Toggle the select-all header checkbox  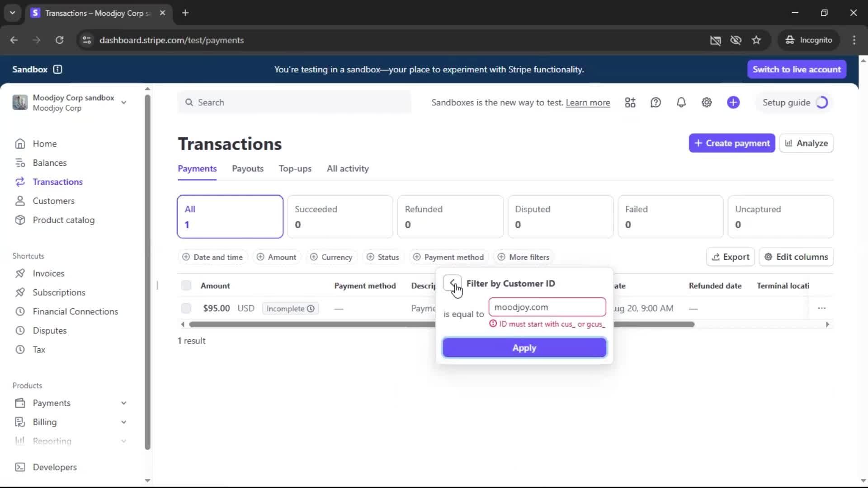(x=186, y=286)
